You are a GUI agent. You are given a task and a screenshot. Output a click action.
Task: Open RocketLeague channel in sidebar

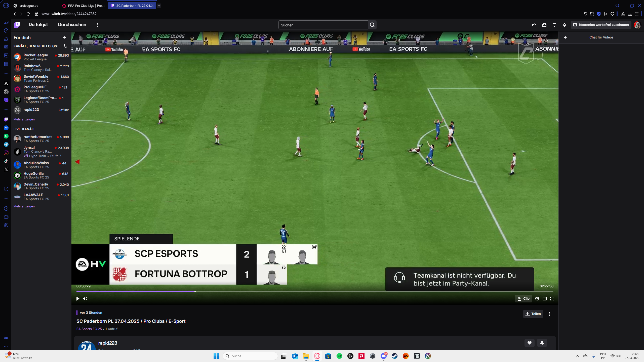41,57
